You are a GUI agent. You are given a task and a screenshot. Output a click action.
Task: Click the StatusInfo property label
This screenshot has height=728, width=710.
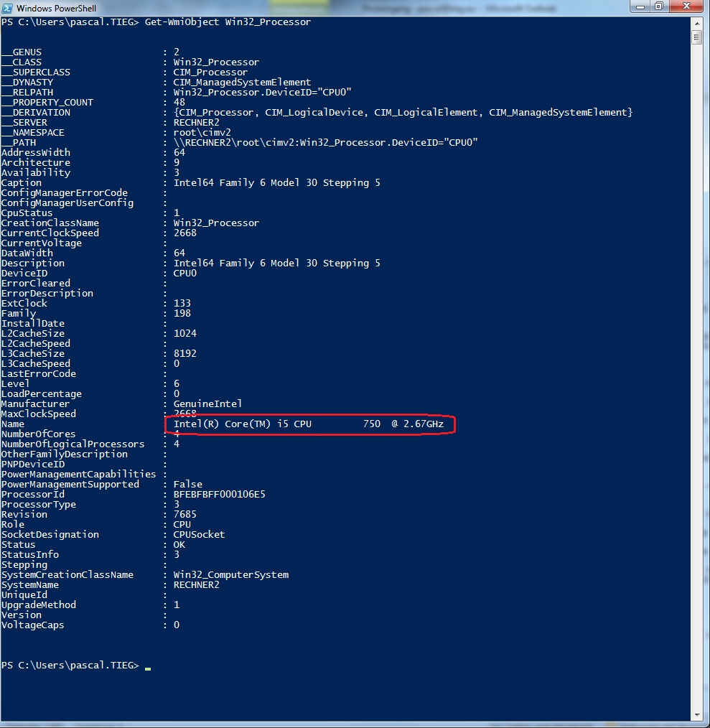click(x=30, y=555)
